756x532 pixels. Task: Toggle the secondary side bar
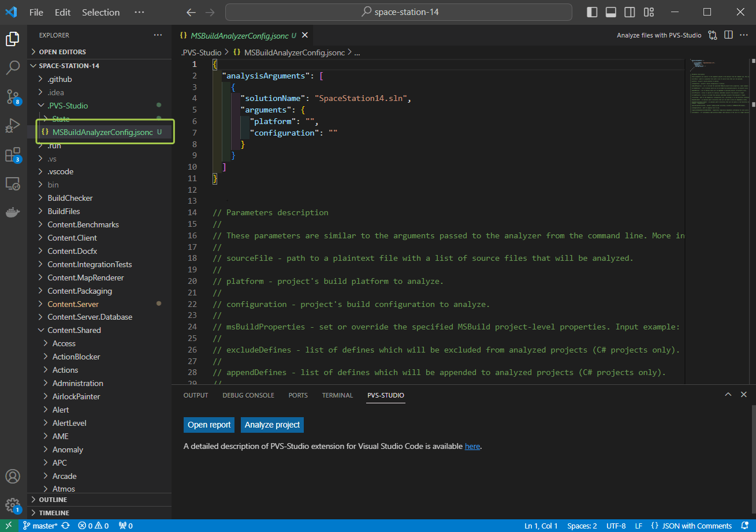coord(629,12)
